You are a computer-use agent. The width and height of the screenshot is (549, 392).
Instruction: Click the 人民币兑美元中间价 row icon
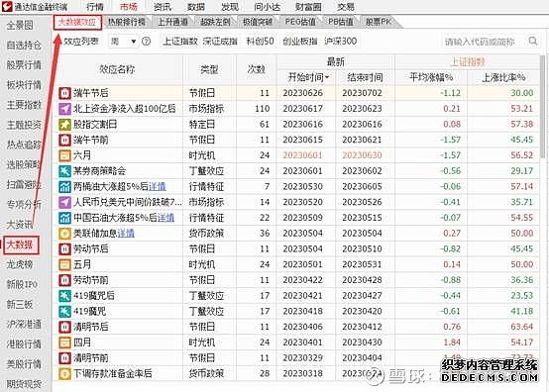(64, 202)
